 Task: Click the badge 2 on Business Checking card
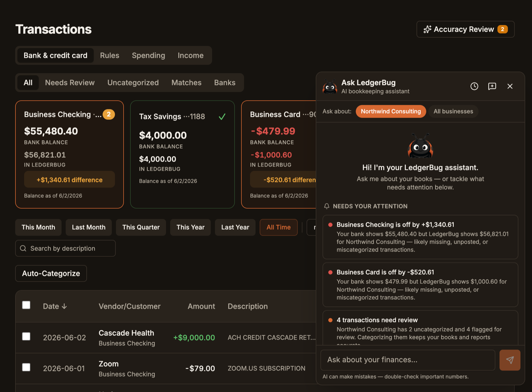109,114
